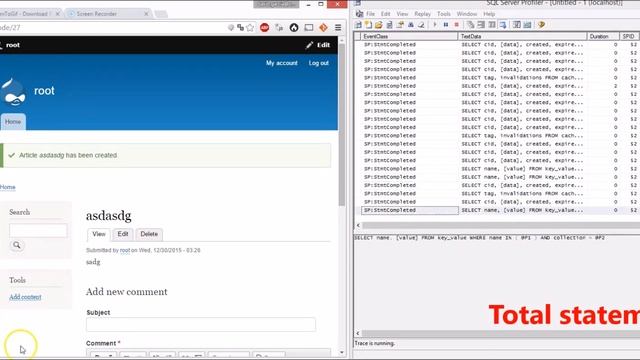Screen dimensions: 640x360
Task: Click the root author link in submitted line
Action: (124, 250)
